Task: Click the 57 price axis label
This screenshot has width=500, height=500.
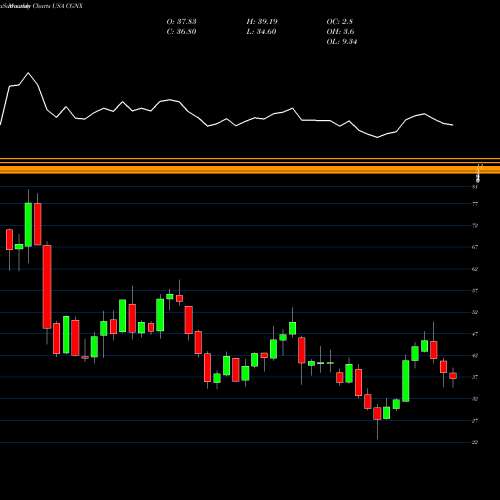Action: pos(475,291)
